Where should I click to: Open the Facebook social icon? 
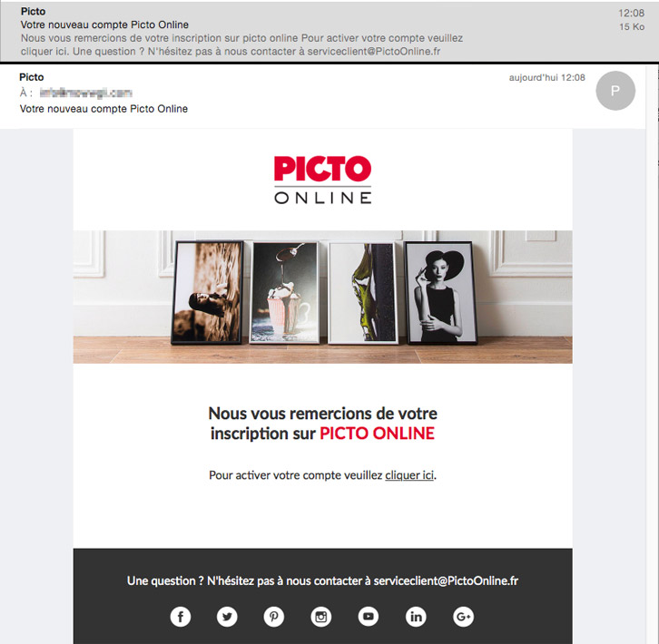(181, 617)
